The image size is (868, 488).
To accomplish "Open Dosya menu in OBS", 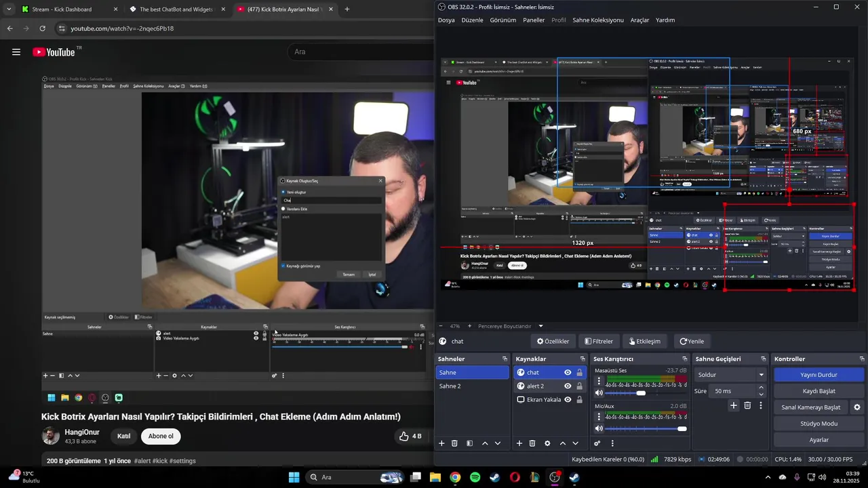I will pyautogui.click(x=446, y=20).
